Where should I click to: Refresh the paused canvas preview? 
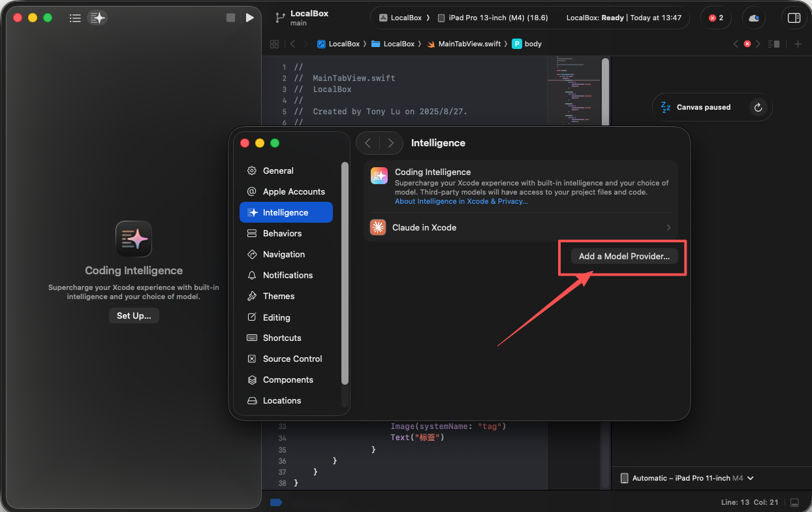coord(758,107)
